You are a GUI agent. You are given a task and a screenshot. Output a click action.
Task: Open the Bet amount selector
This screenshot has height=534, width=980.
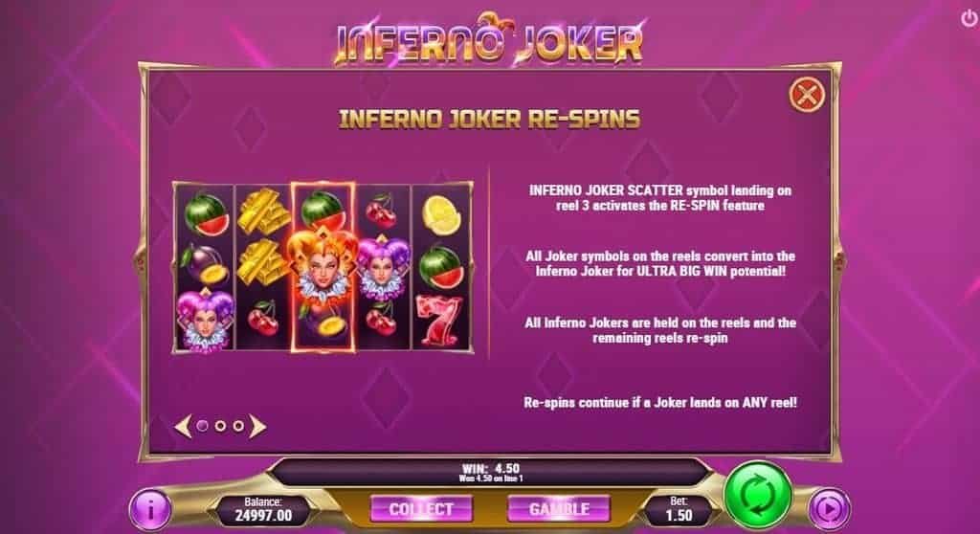[679, 510]
